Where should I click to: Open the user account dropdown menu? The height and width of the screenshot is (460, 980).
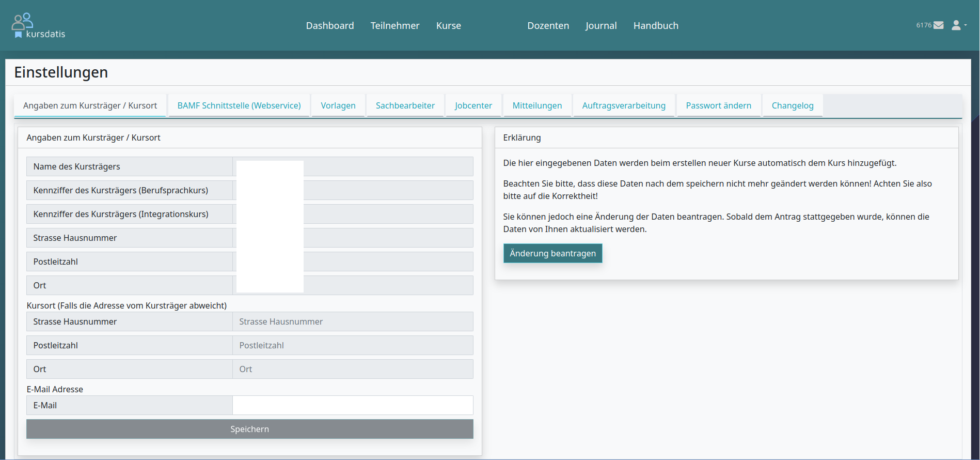[x=958, y=25]
